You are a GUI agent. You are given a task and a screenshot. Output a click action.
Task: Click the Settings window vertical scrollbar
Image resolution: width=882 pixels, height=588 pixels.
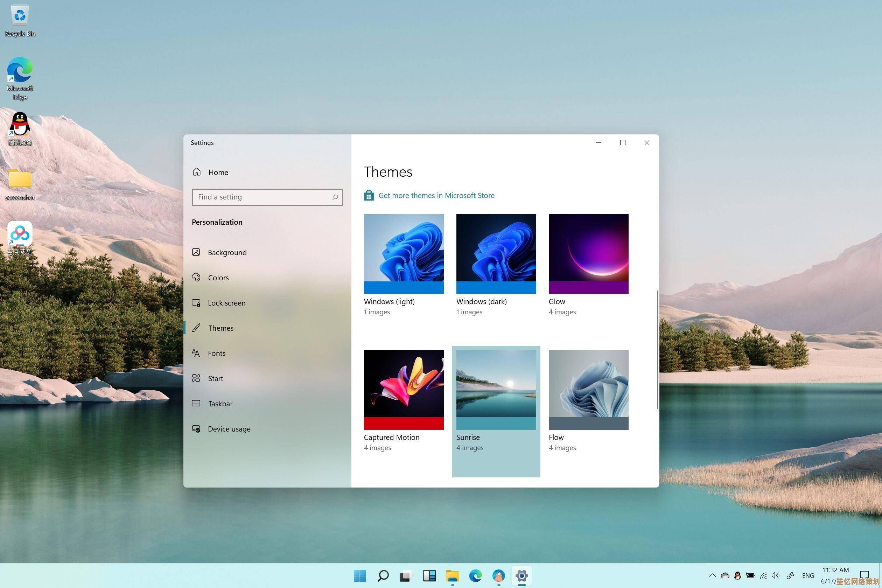pos(657,350)
